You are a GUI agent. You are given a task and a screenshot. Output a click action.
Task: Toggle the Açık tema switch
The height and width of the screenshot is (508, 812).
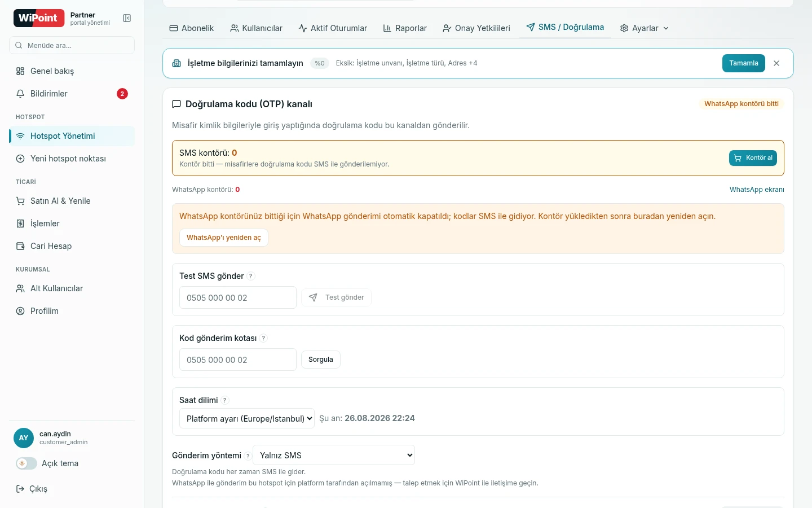(26, 463)
